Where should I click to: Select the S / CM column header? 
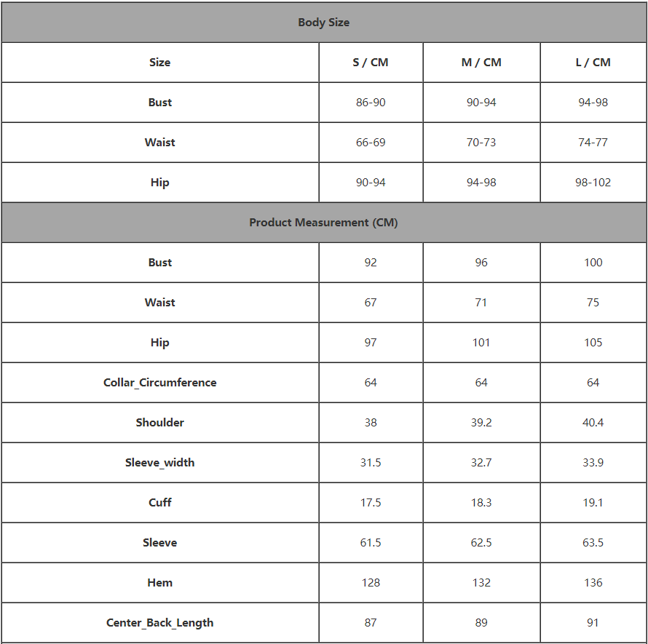(371, 63)
